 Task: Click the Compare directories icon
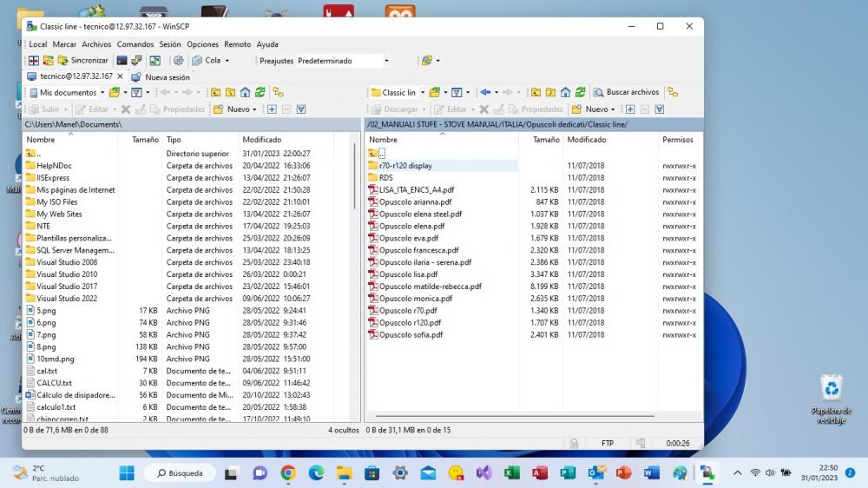tap(34, 61)
